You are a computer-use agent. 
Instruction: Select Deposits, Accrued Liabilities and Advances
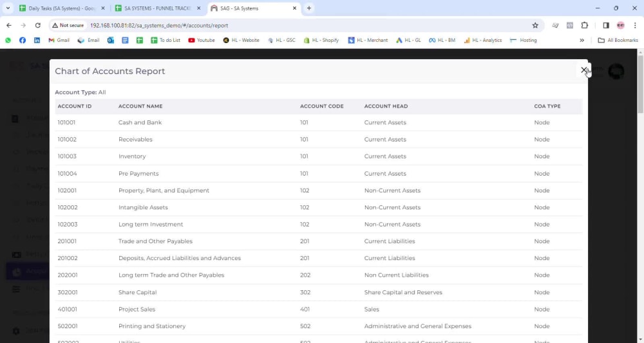point(180,258)
